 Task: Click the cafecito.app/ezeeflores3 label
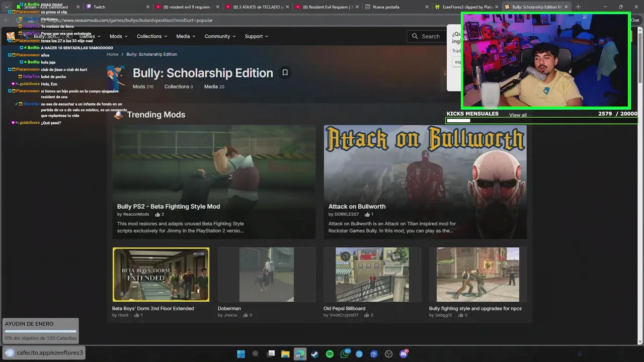tap(50, 352)
